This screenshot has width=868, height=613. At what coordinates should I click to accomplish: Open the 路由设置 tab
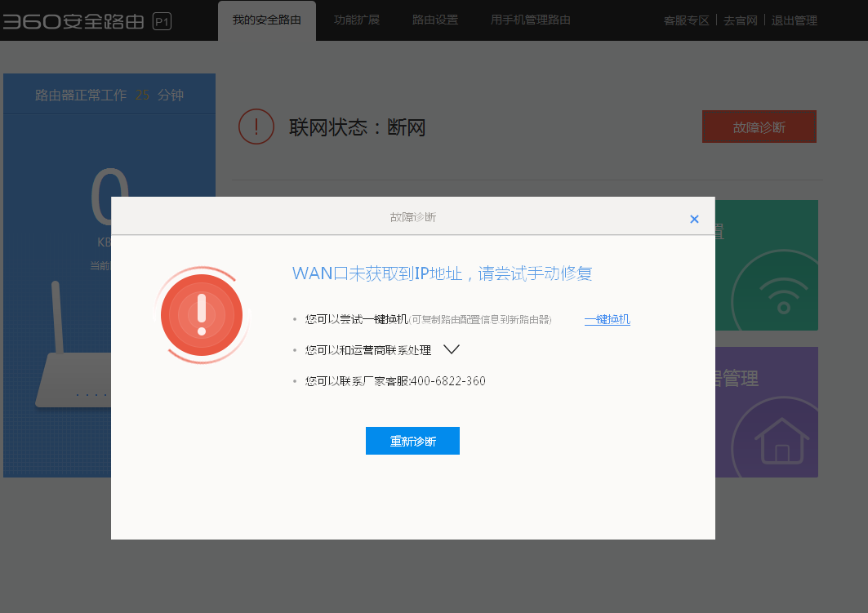coord(435,20)
